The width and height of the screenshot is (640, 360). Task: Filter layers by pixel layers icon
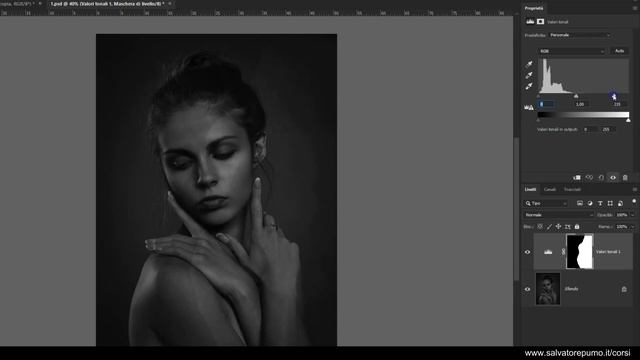580,203
